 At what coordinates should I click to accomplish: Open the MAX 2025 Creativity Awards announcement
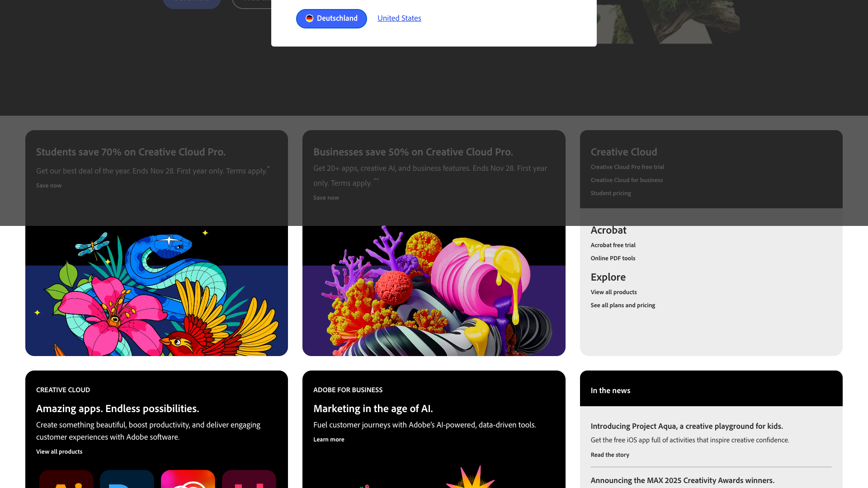coord(683,480)
